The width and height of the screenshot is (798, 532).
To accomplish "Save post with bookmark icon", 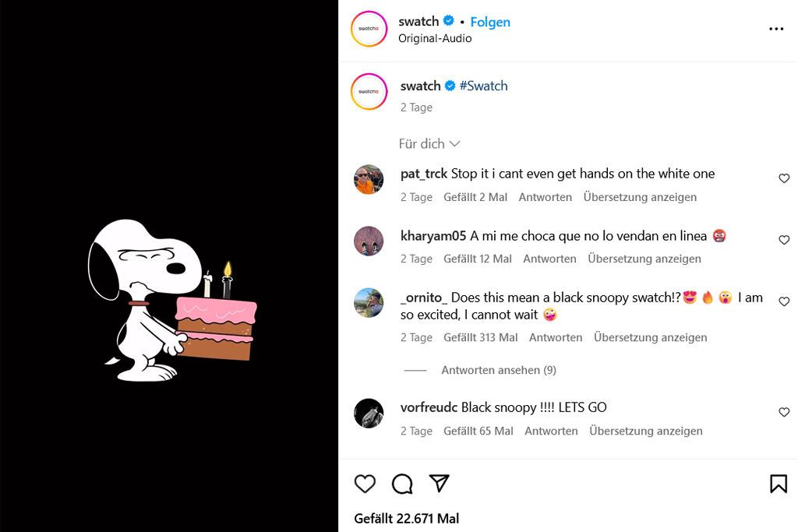I will [778, 484].
